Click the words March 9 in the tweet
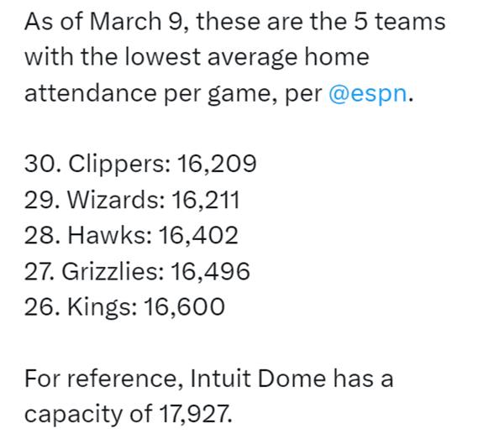This screenshot has height=439, width=504. coord(136,22)
